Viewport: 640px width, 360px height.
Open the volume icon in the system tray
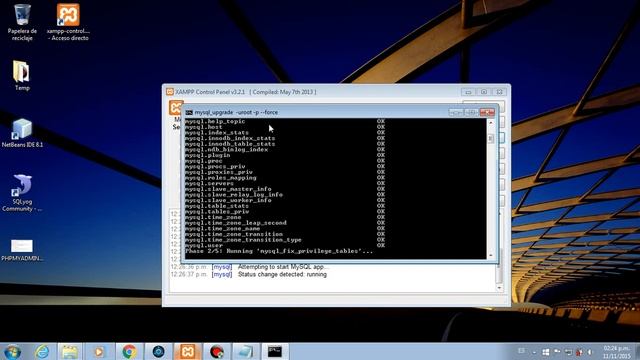(590, 352)
